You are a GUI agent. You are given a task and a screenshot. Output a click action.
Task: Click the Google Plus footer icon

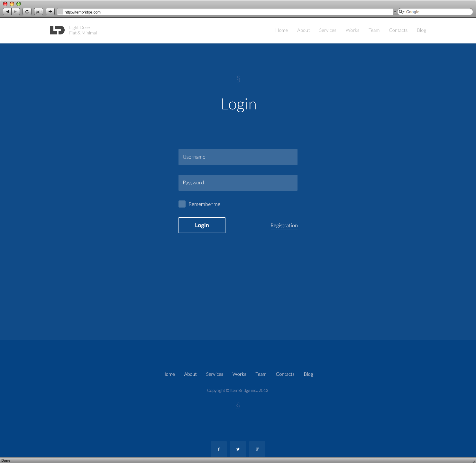click(257, 449)
